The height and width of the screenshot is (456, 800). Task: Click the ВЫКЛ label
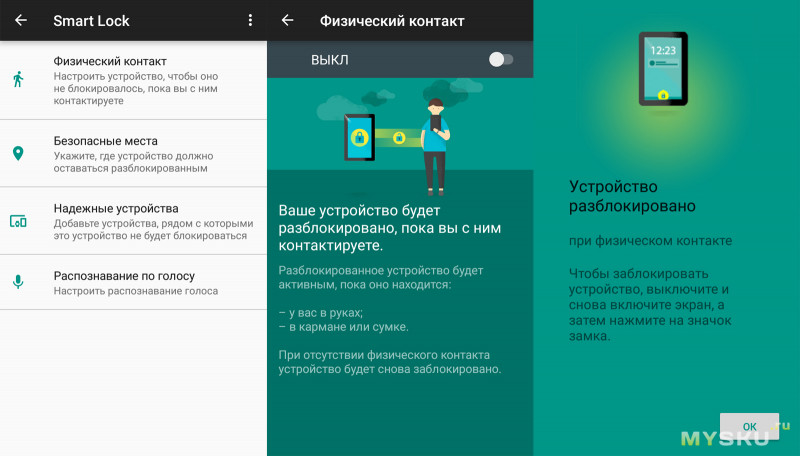[x=330, y=60]
